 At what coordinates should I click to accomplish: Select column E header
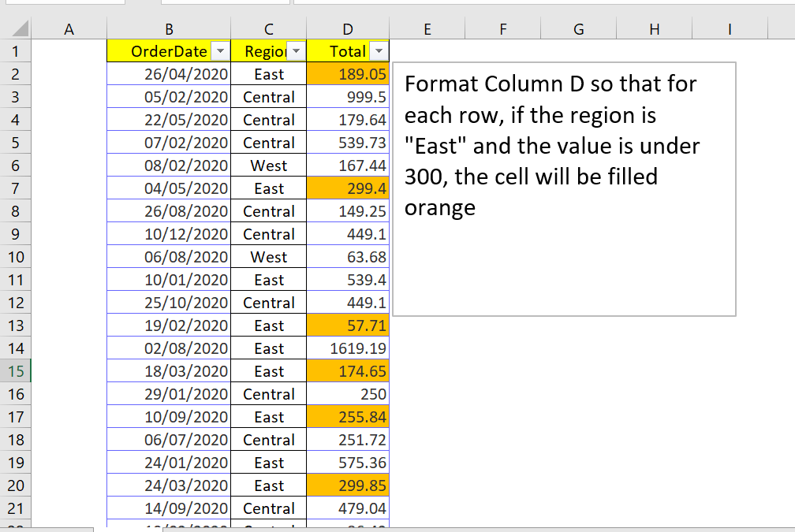click(427, 29)
